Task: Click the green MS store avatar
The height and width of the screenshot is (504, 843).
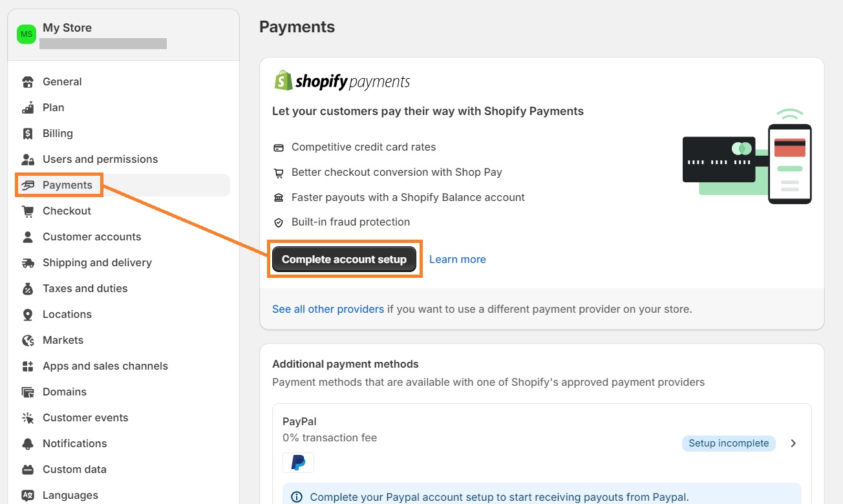Action: pos(26,34)
